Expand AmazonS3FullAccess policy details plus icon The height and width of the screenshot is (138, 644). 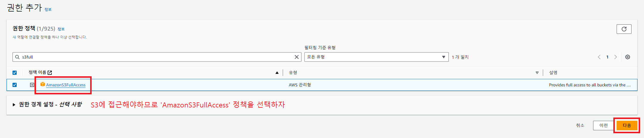[32, 85]
